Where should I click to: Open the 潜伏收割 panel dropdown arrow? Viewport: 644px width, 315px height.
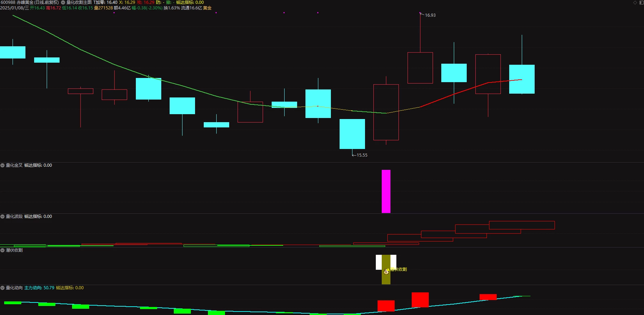(x=2, y=250)
